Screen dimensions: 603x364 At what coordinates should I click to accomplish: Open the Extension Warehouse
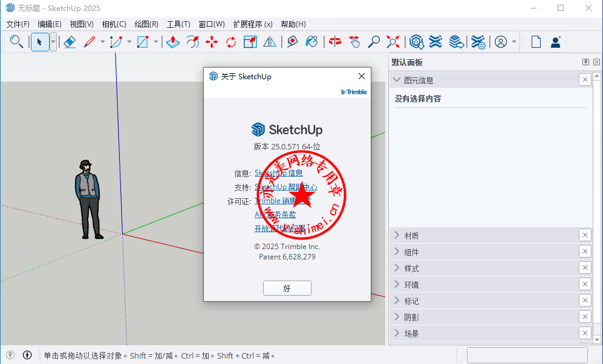click(x=435, y=42)
